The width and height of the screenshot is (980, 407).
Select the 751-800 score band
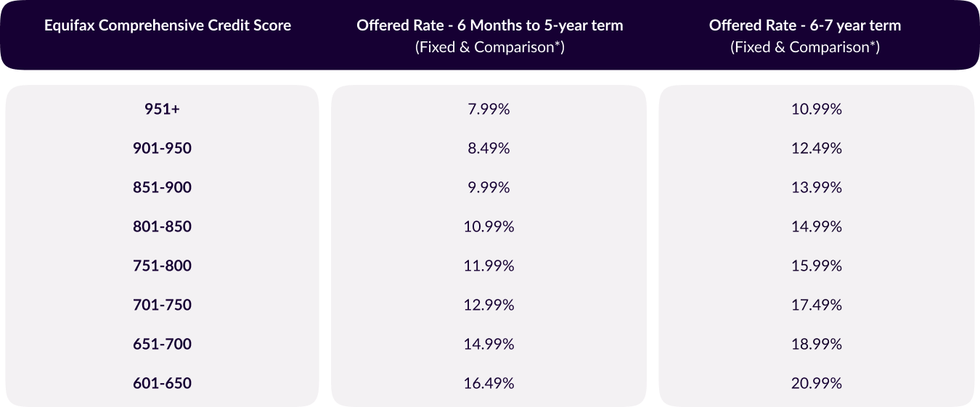[x=162, y=266]
